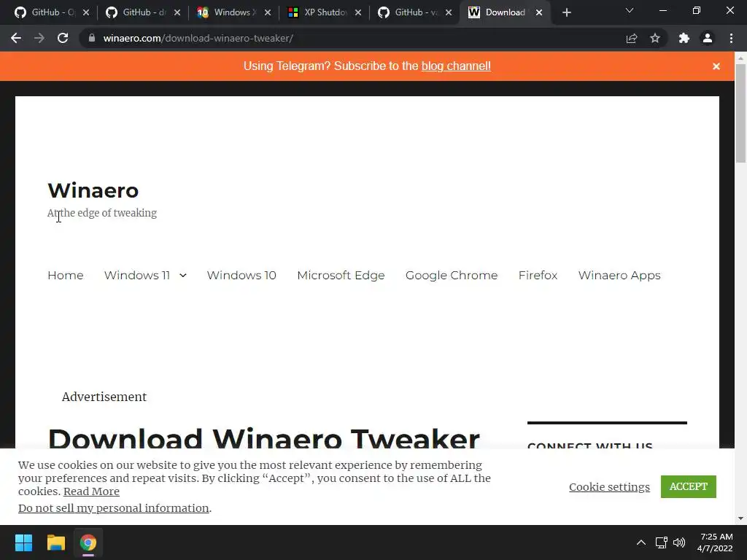Open Chrome three-dot menu

(x=731, y=38)
